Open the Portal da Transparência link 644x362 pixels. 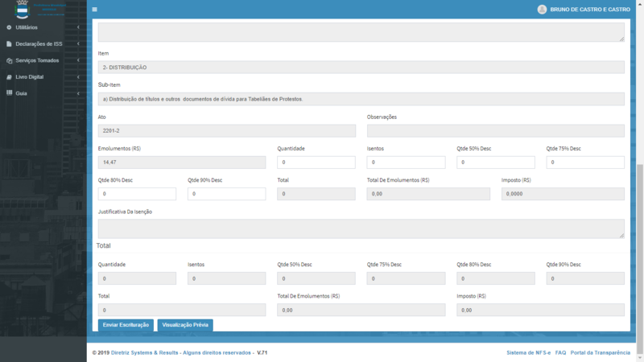(x=600, y=352)
